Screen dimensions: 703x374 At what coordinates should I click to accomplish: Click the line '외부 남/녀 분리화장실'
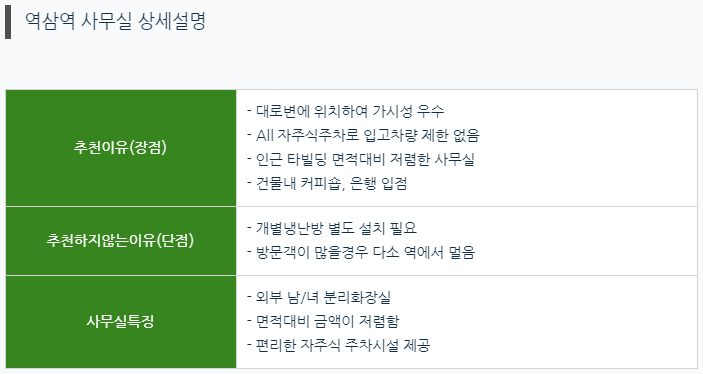click(x=319, y=297)
